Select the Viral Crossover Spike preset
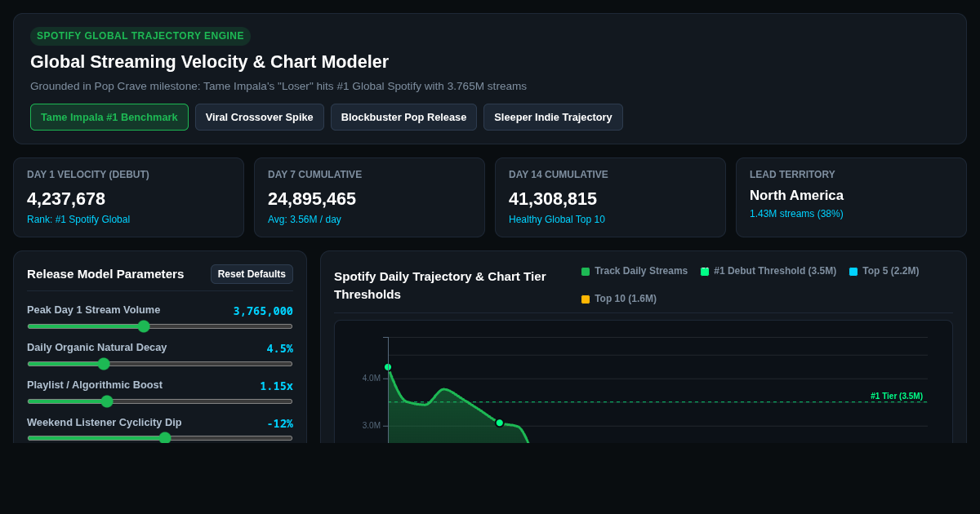Screen dimensions: 980x514 tap(260, 117)
